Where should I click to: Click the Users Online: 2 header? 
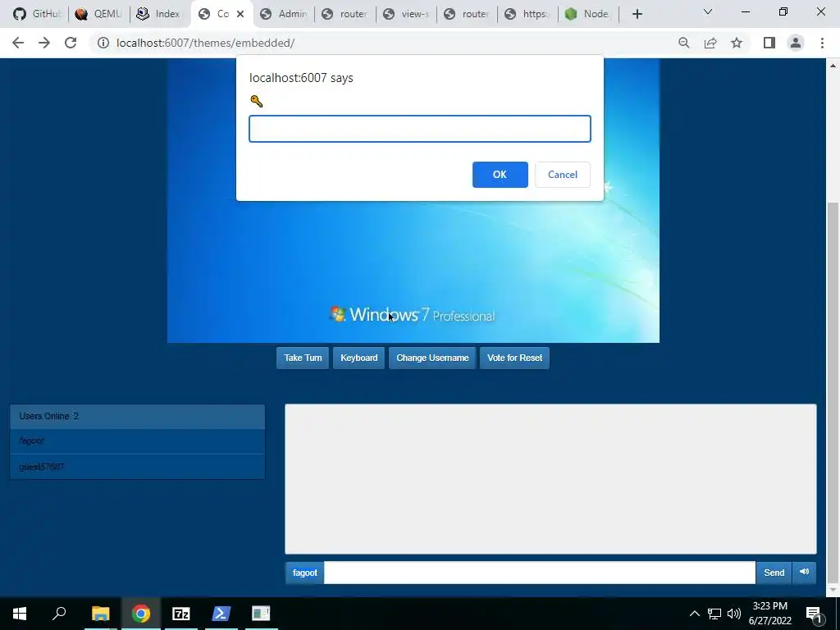point(137,416)
